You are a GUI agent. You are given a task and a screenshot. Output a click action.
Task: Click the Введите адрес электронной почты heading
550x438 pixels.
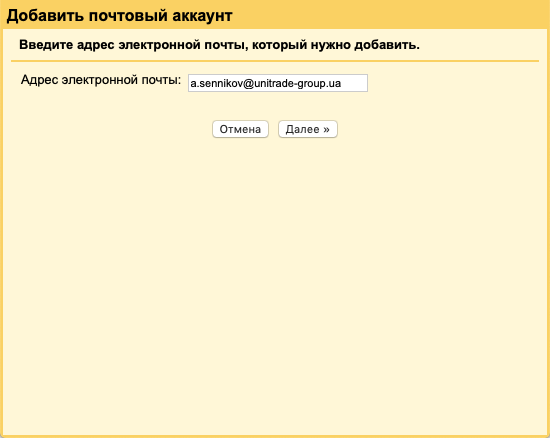point(219,45)
